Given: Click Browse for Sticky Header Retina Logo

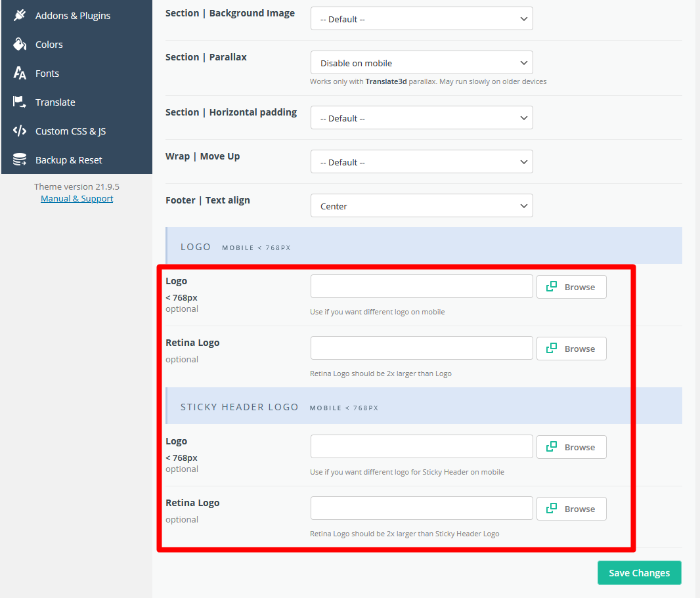Looking at the screenshot, I should click(x=571, y=508).
